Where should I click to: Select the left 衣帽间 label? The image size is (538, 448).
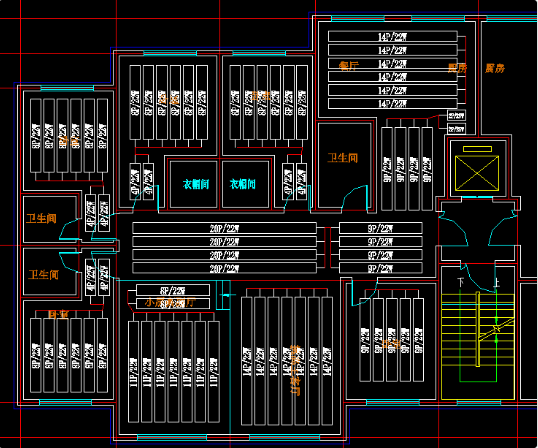click(196, 184)
